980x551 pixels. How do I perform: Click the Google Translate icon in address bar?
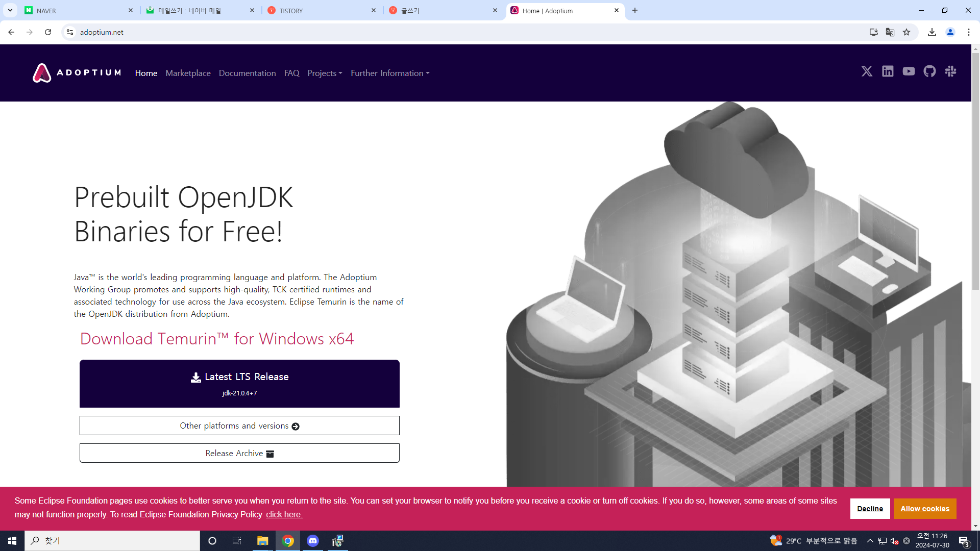click(890, 32)
